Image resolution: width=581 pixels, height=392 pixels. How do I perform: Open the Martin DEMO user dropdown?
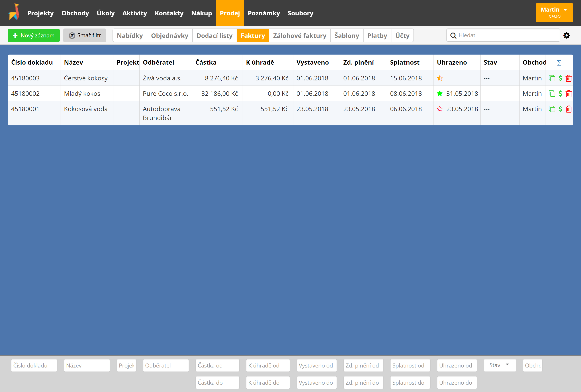coord(554,13)
